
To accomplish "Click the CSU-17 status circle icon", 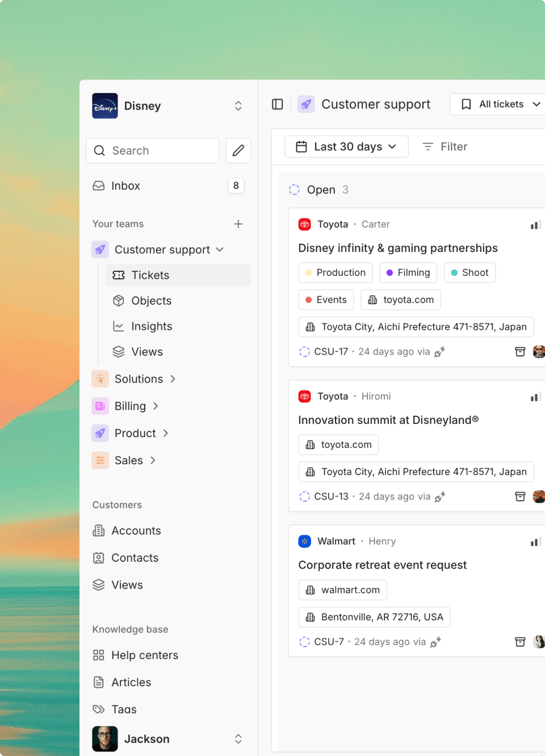I will pos(305,352).
